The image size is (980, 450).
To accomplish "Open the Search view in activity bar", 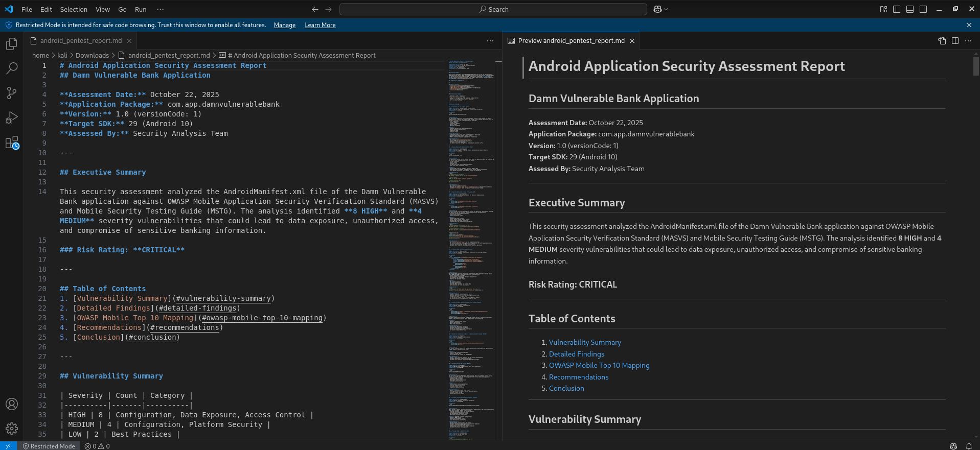I will point(11,68).
